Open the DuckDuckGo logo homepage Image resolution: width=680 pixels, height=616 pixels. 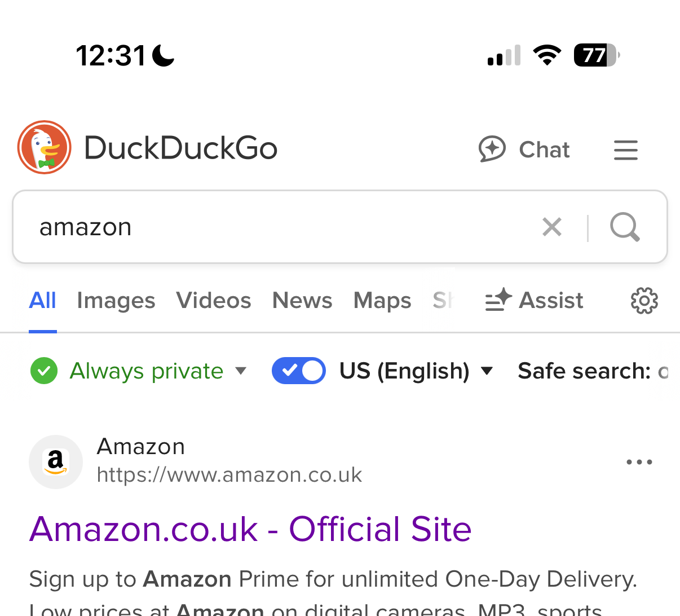(45, 147)
